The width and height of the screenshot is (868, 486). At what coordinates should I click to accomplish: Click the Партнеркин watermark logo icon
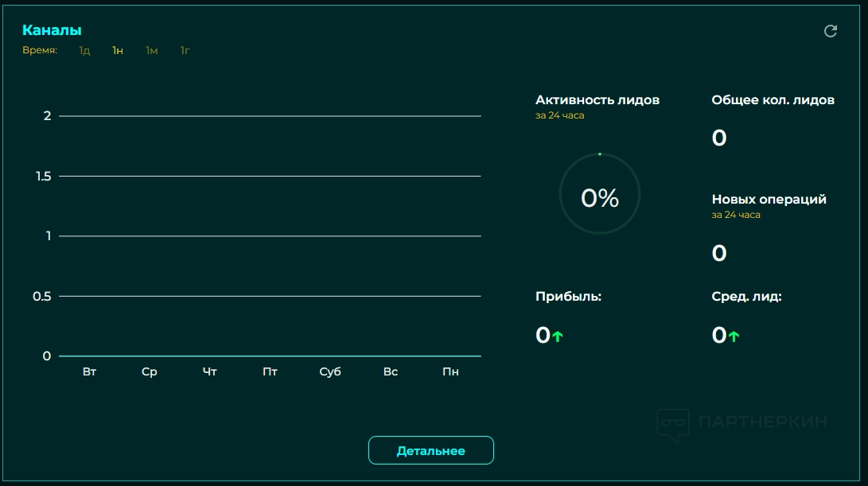click(672, 425)
